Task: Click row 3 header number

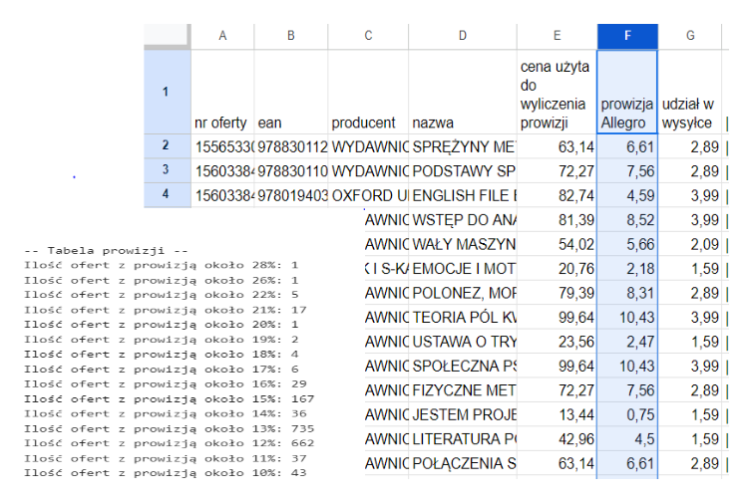Action: 166,170
